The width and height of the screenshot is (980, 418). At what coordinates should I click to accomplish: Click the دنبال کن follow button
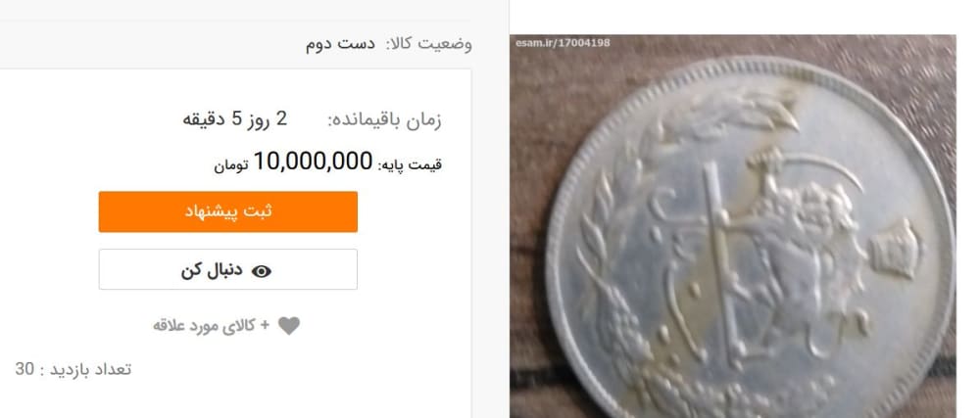(227, 269)
